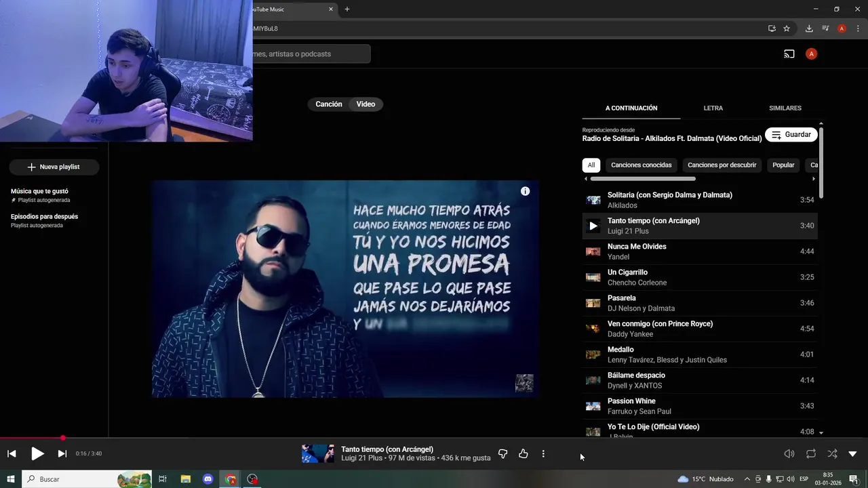Click the player bar album thumbnail
Image resolution: width=868 pixels, height=488 pixels.
coord(318,453)
